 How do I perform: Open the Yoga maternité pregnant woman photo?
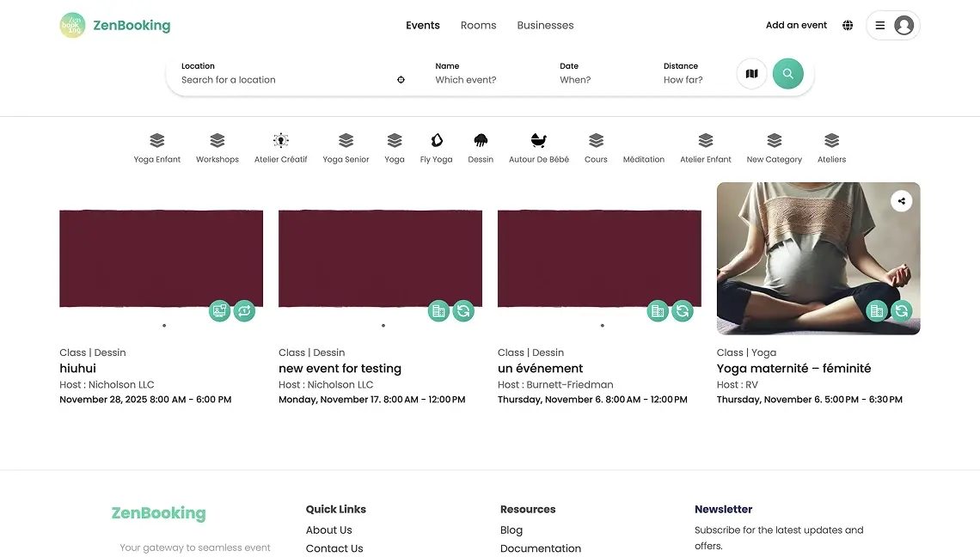tap(818, 259)
